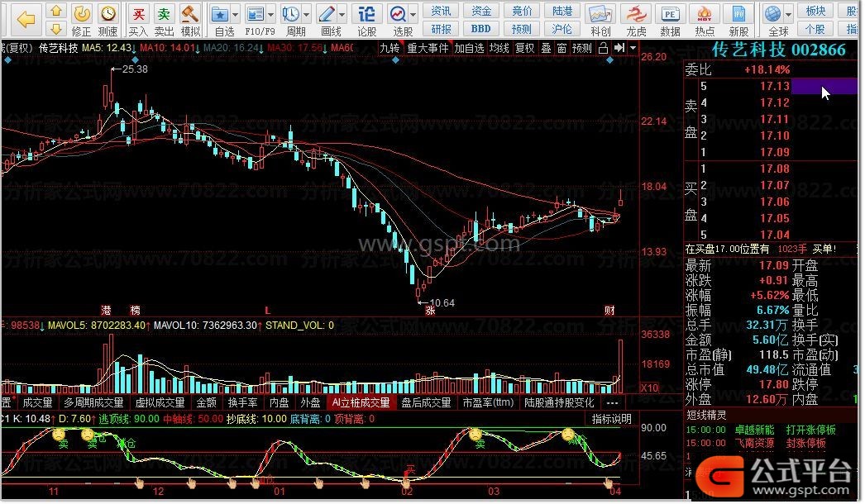
Task: Switch to the 市盈率(ttm) tab
Action: 488,403
